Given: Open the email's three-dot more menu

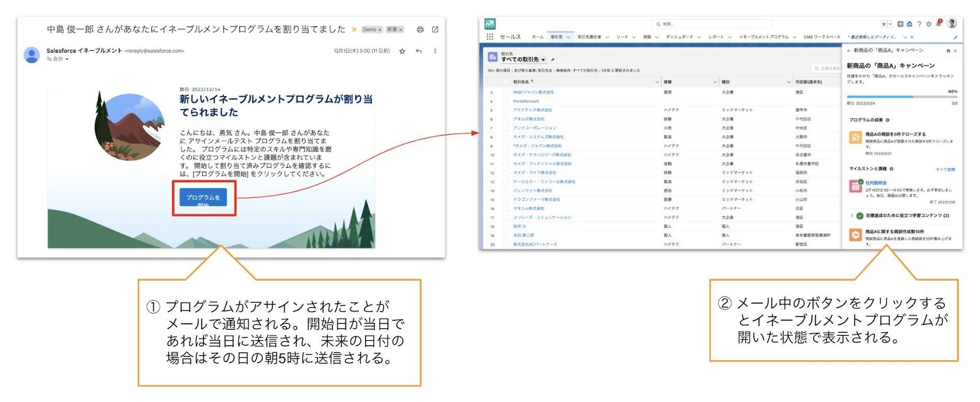Looking at the screenshot, I should click(x=435, y=51).
